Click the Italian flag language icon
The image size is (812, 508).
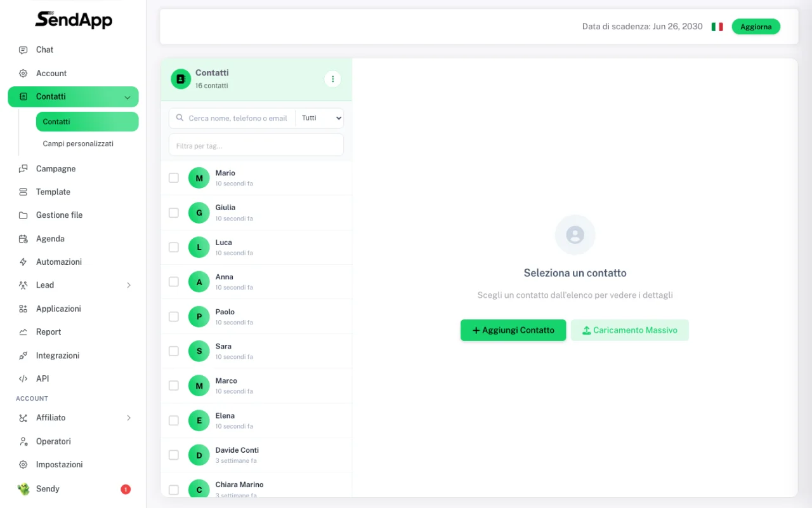click(717, 27)
